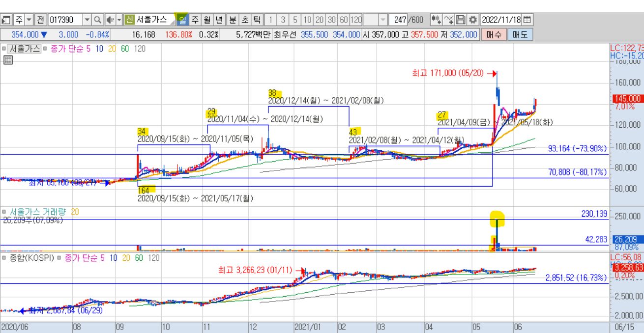
Task: Click the floppy disk save icon
Action: pos(461,20)
